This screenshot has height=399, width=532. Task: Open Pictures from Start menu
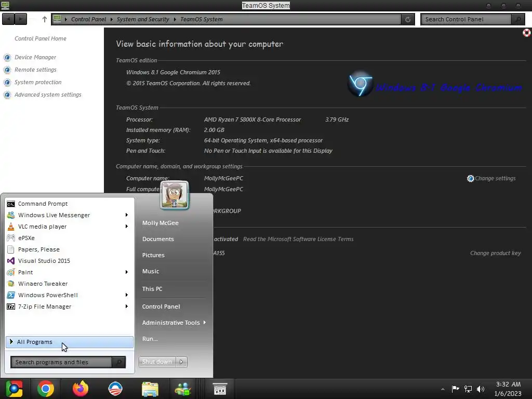(153, 255)
